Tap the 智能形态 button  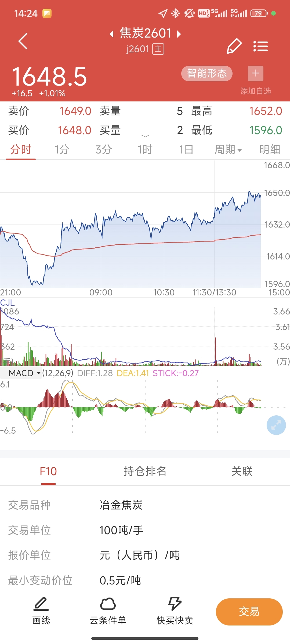(207, 73)
